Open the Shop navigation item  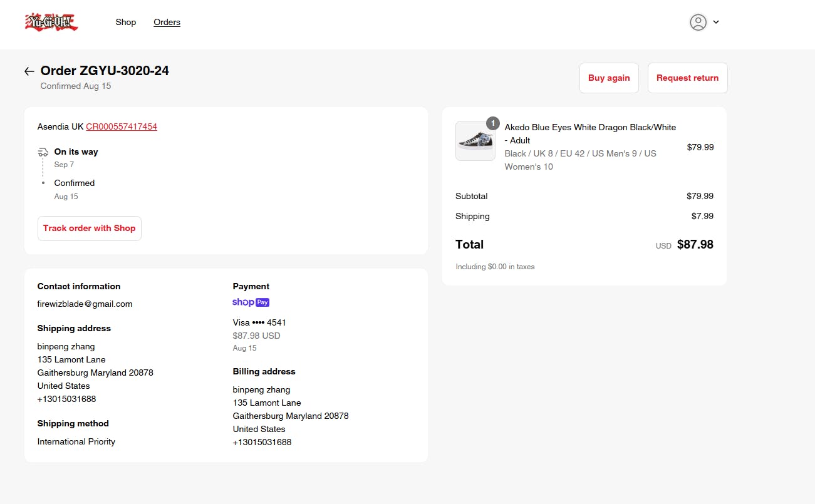coord(125,22)
